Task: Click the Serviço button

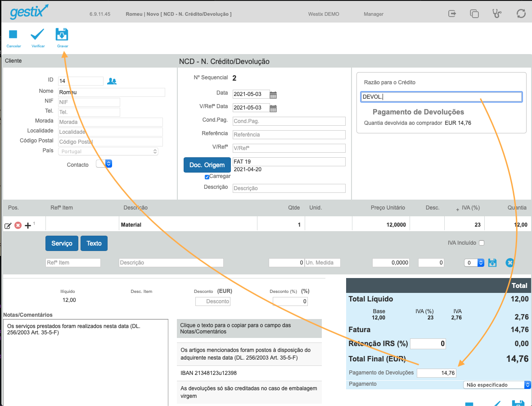Action: tap(62, 243)
